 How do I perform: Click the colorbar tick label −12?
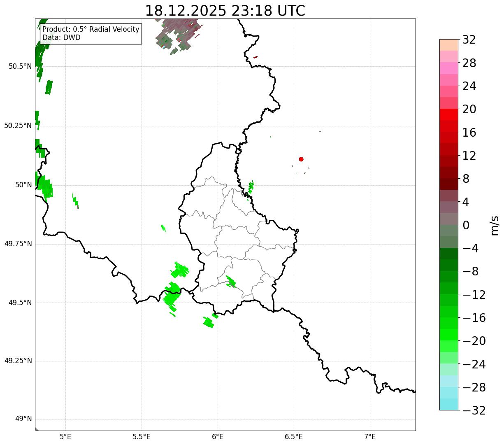pyautogui.click(x=474, y=295)
